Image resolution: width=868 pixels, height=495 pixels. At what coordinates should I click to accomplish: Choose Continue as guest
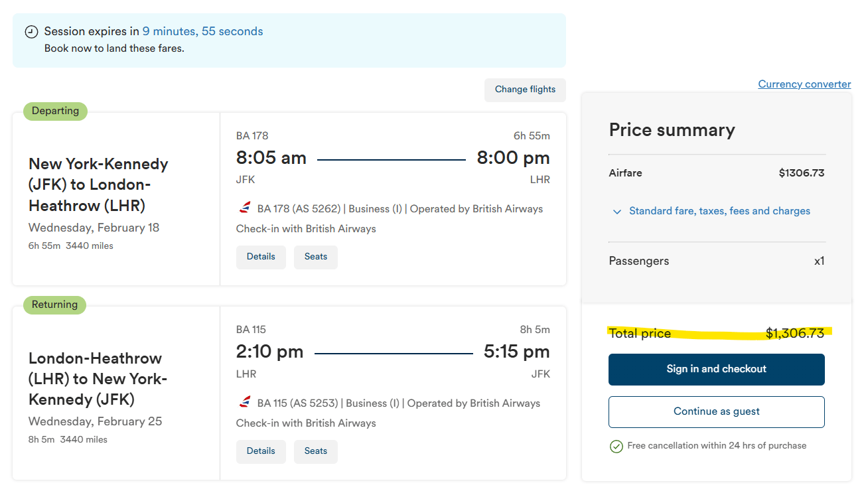[716, 411]
